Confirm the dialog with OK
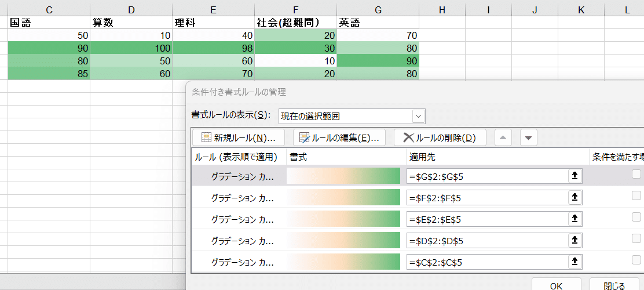Viewport: 644px width, 290px height. tap(557, 285)
